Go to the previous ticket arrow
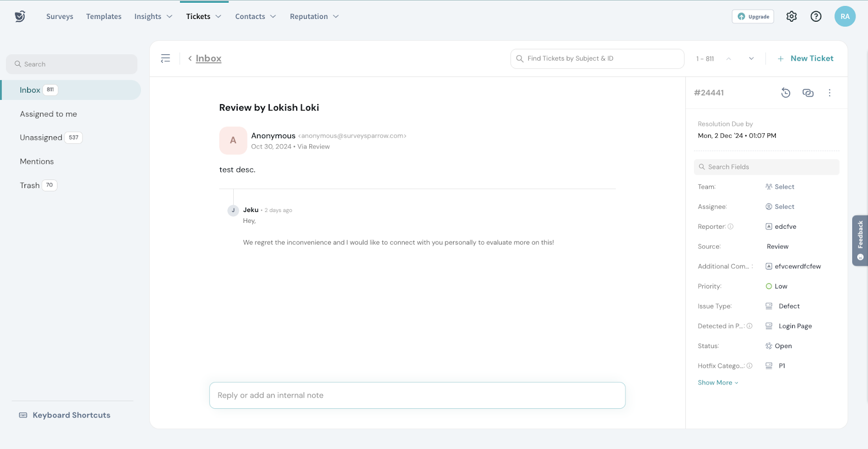 [x=729, y=59]
